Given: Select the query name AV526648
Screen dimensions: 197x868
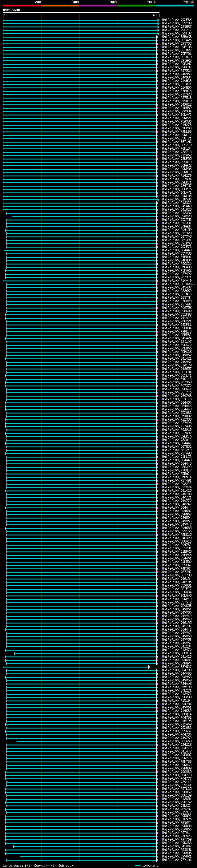Looking at the screenshot, I should click(x=11, y=10).
